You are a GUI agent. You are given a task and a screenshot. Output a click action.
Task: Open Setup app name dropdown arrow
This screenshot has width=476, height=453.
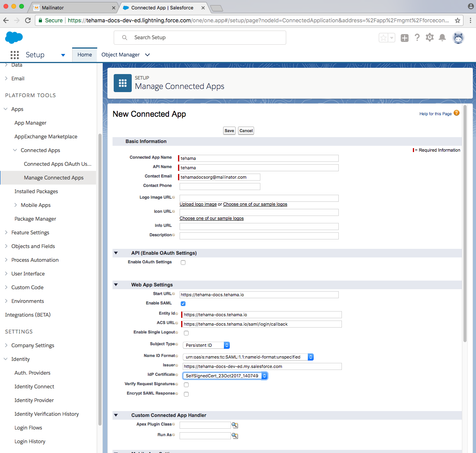[x=63, y=55]
